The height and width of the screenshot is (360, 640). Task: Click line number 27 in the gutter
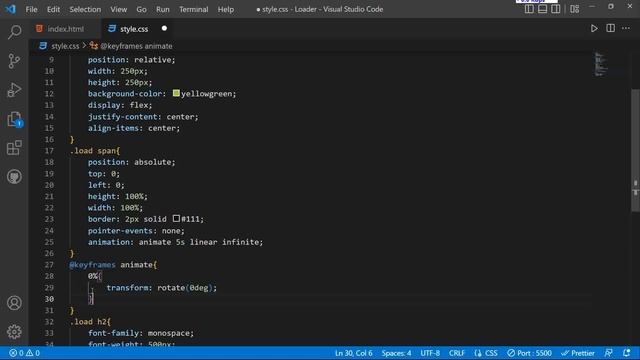[x=49, y=264]
